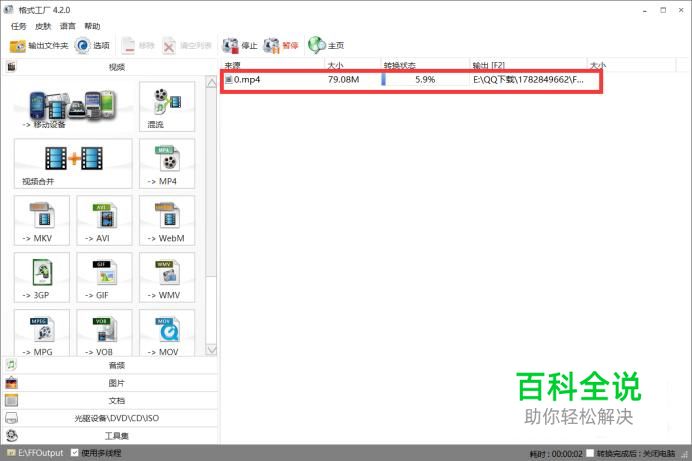Click the Convert State (转换状态) column header

[425, 65]
